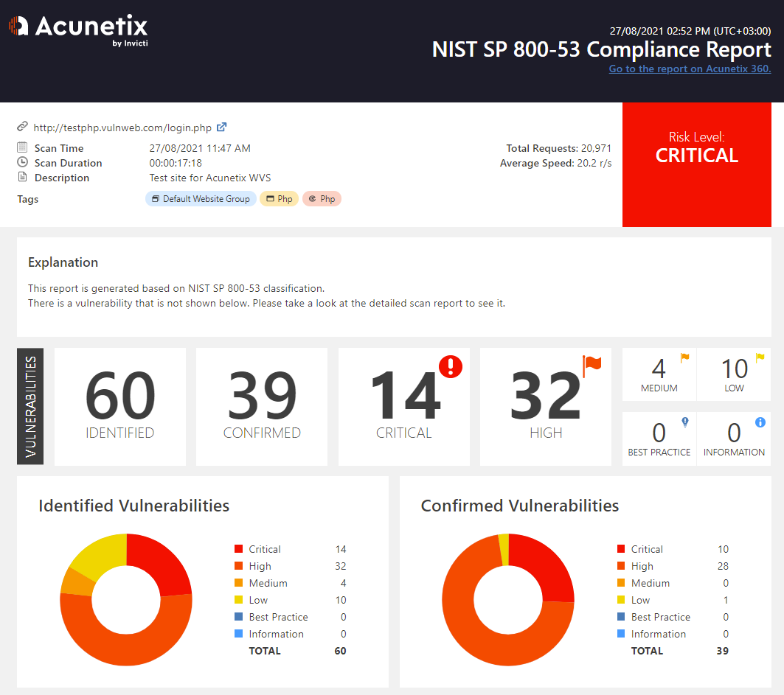Click the 14 Critical vulnerabilities card
784x695 pixels.
tap(404, 407)
